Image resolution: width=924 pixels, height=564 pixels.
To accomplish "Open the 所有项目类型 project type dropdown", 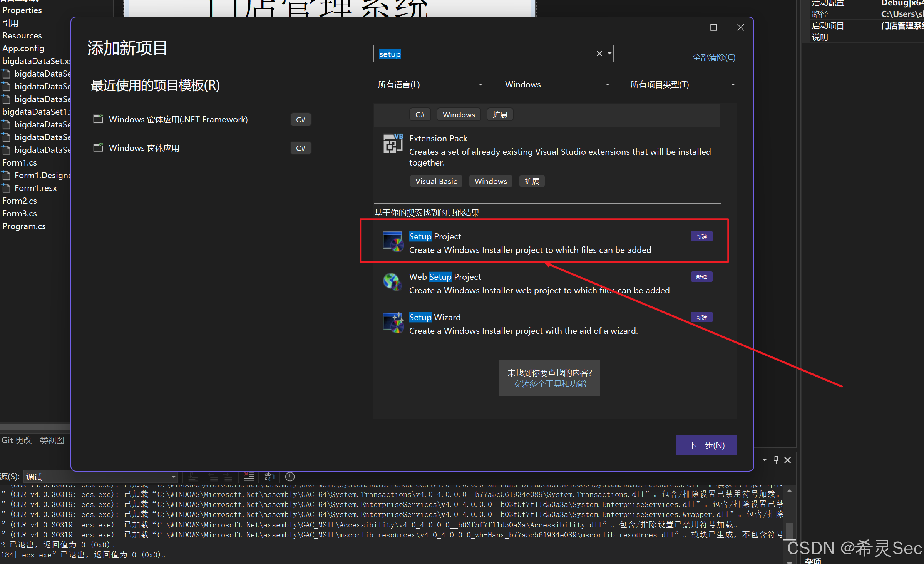I will [682, 85].
